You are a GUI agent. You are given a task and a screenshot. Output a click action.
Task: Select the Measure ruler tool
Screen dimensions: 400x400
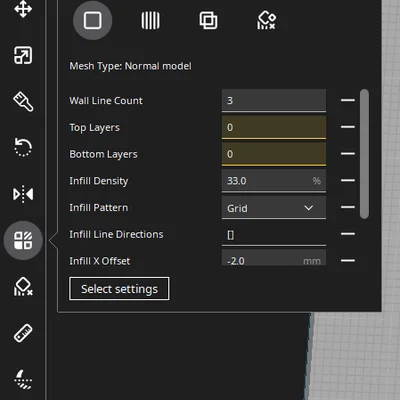pyautogui.click(x=23, y=333)
